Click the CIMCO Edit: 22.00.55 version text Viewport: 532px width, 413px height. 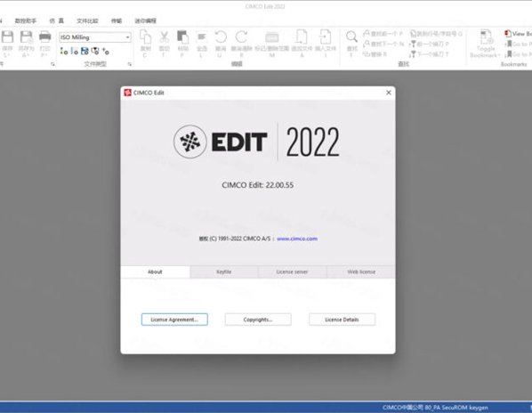click(x=257, y=185)
